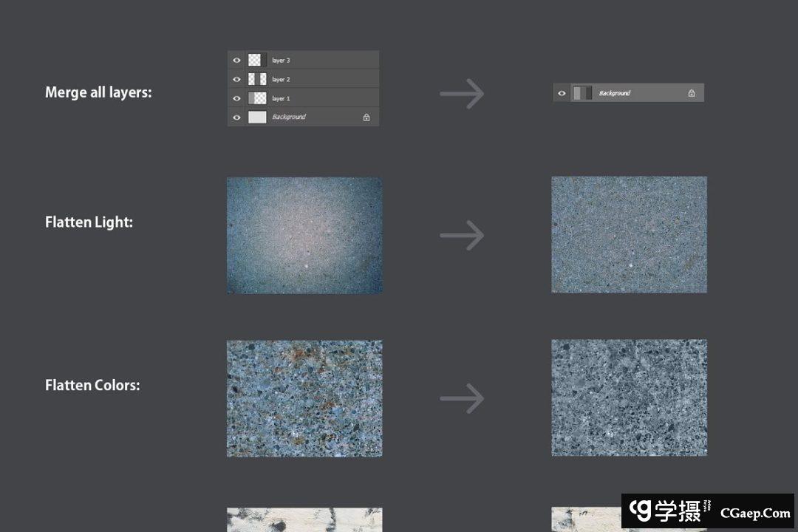Screen dimensions: 798x532
Task: Click the arrow in the Flatten Light row
Action: [462, 235]
